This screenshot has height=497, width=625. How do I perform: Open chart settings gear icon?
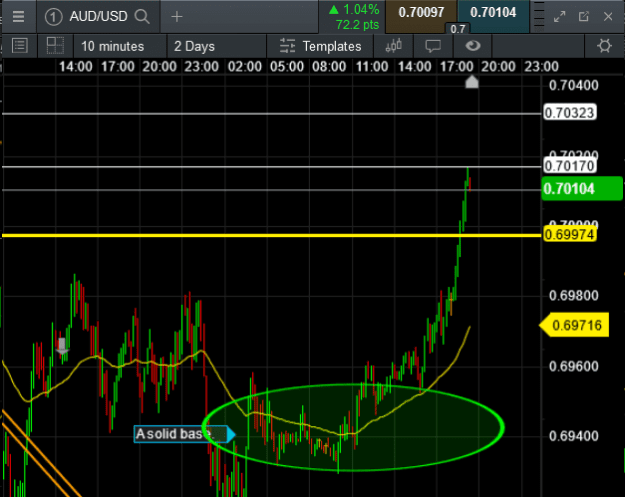tap(604, 46)
